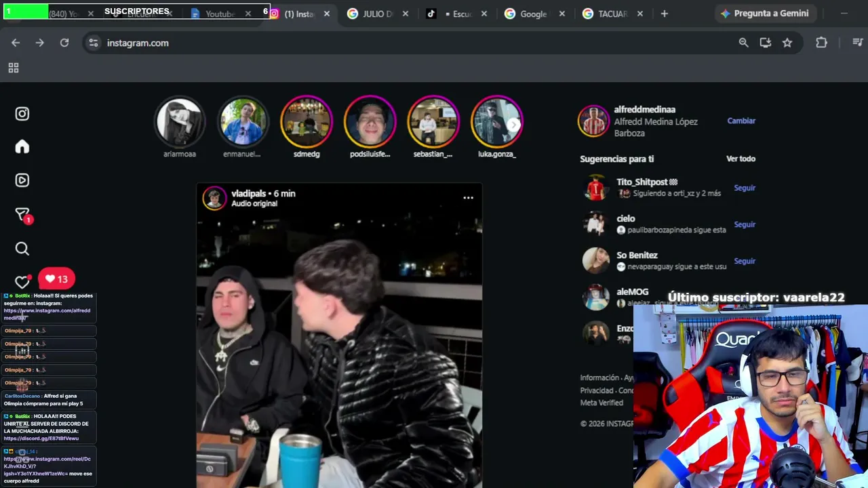Open So Benitez suggested profile
The image size is (868, 488).
tap(637, 255)
